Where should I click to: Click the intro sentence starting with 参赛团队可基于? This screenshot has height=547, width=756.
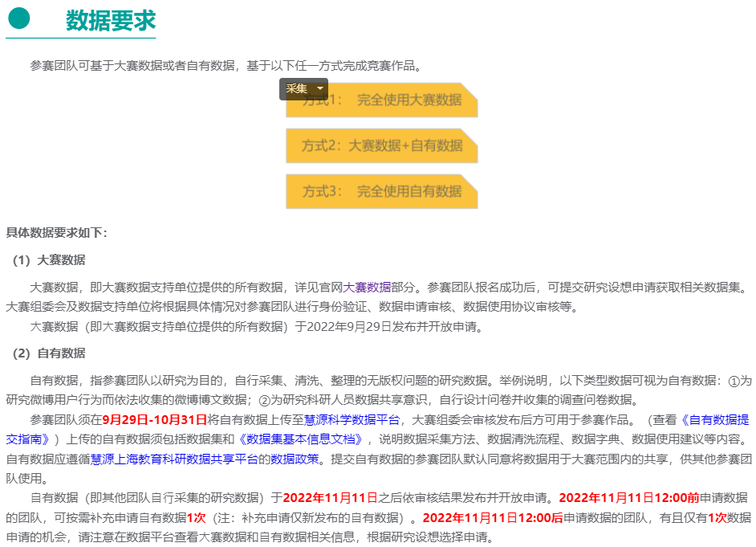coord(226,66)
